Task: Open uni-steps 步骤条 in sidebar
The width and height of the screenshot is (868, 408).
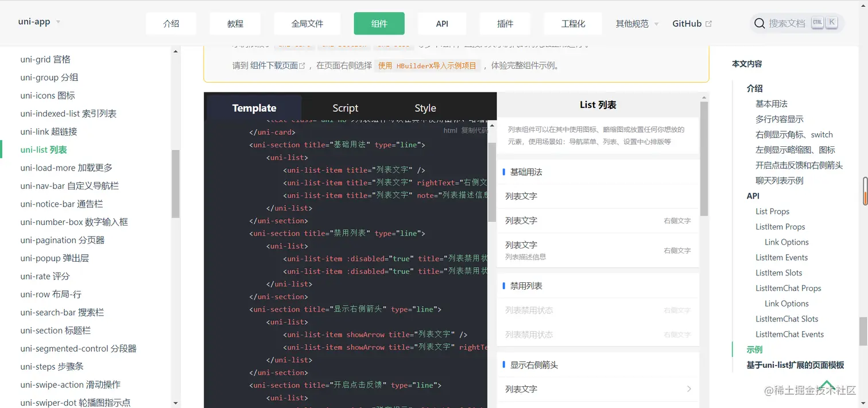Action: (x=52, y=367)
